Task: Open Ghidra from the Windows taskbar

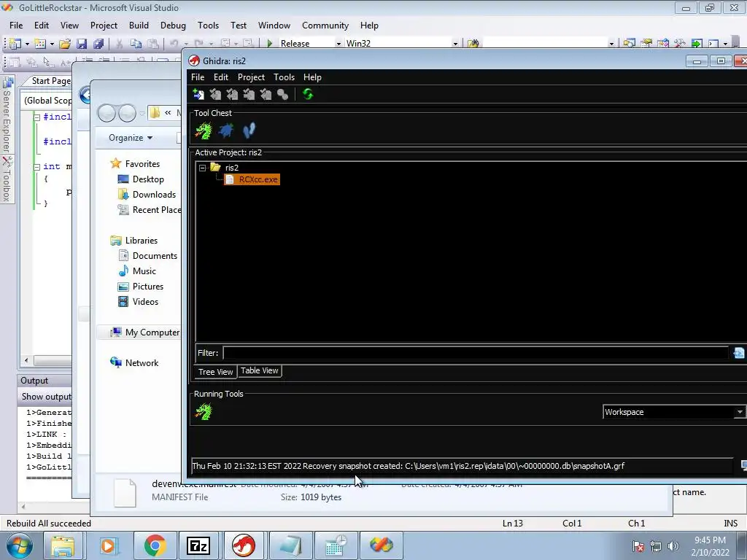Action: point(243,545)
